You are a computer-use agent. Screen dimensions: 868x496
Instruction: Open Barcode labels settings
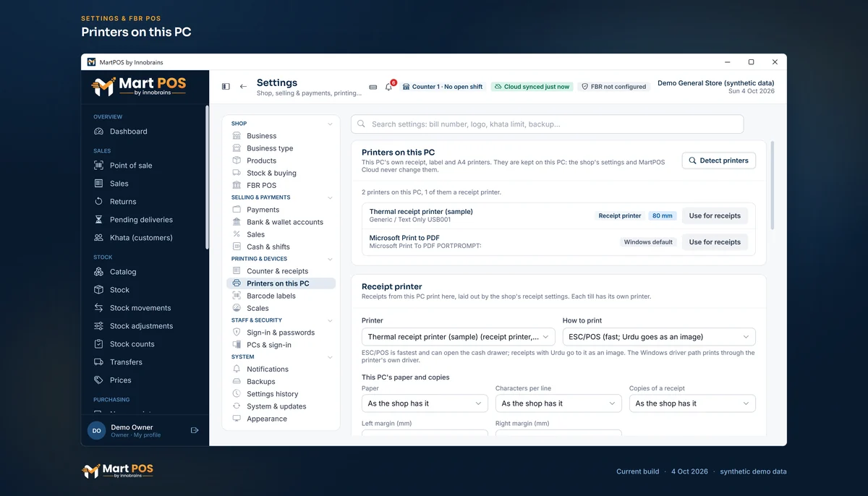click(x=281, y=296)
